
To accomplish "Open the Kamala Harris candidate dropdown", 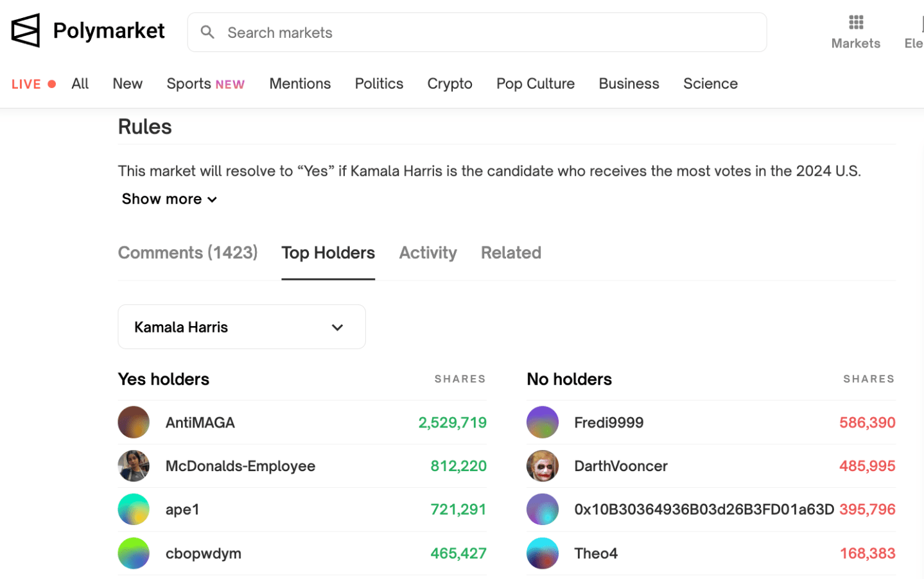I will coord(241,327).
